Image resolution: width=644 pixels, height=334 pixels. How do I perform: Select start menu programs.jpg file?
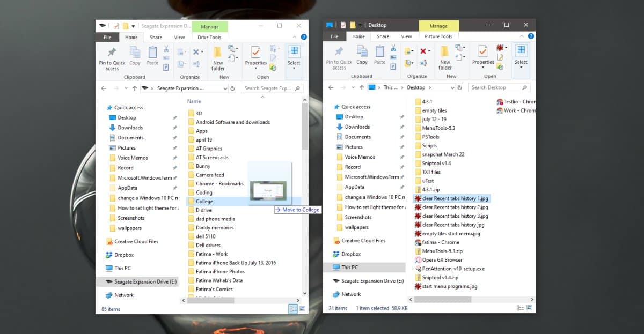[450, 286]
